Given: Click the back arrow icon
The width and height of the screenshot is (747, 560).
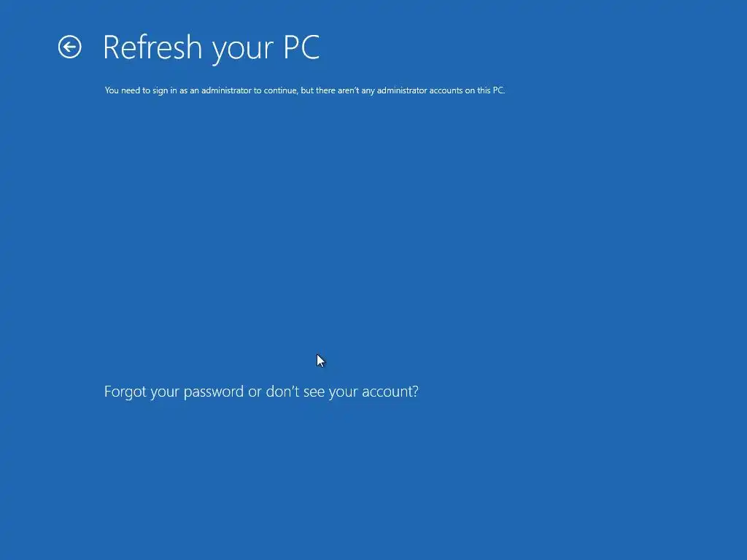Looking at the screenshot, I should (69, 47).
